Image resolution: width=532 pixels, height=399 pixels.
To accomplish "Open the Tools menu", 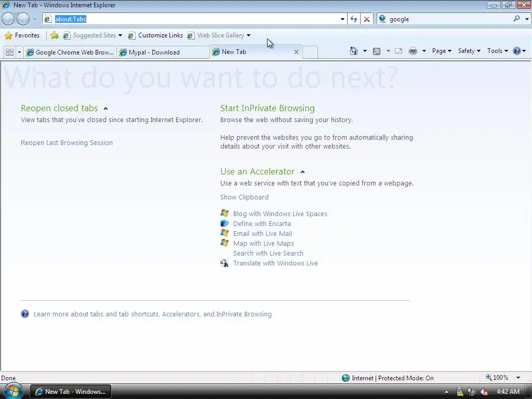I will click(x=497, y=51).
